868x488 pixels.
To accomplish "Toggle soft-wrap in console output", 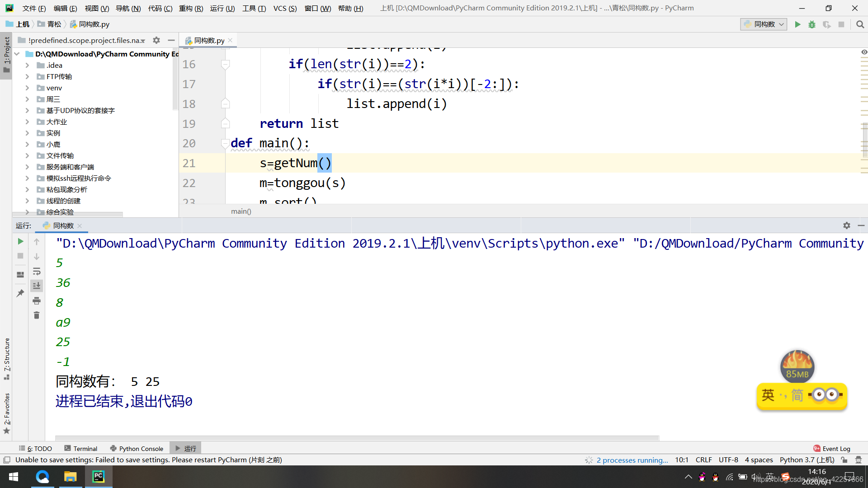I will click(x=37, y=271).
